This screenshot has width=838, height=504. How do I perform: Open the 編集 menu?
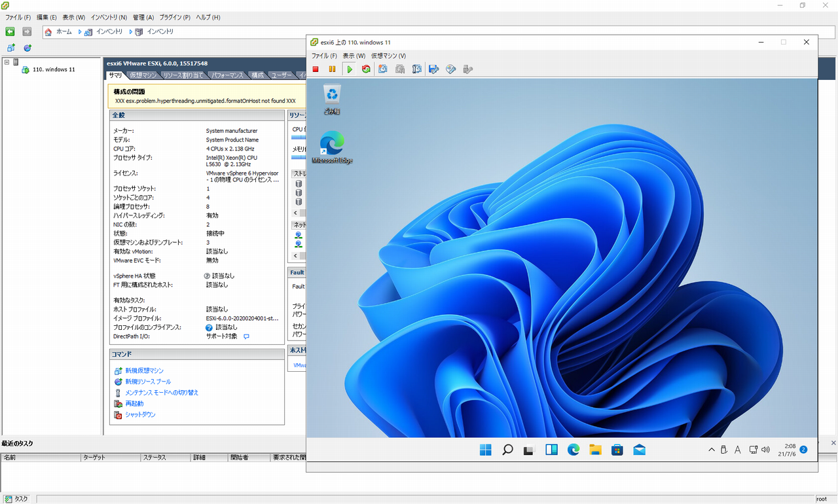[46, 18]
